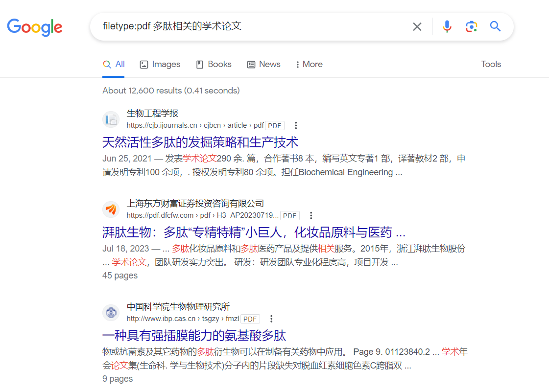Open result 湃肽生物：多肽专精特精小巨人
The image size is (549, 392).
(x=254, y=232)
